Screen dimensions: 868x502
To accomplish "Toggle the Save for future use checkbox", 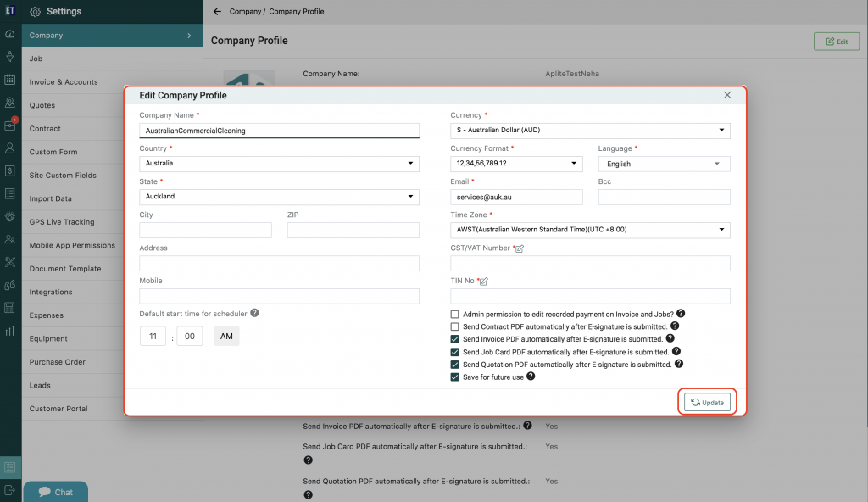I will [x=454, y=376].
